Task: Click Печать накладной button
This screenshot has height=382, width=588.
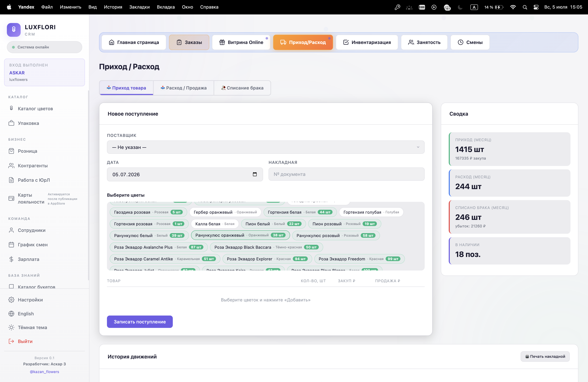Action: [x=545, y=356]
